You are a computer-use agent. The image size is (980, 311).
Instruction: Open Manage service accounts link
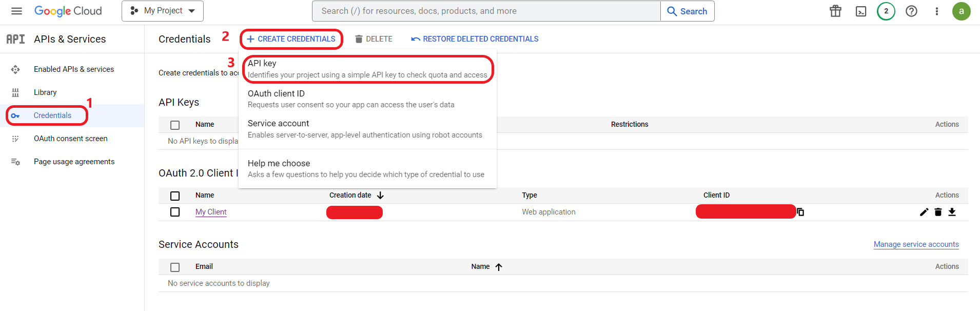916,244
